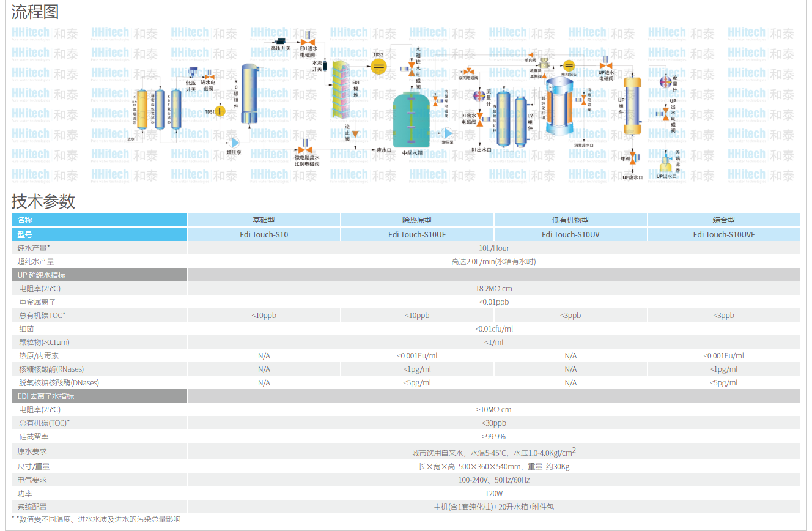The image size is (812, 531).
Task: Click the 120W power value
Action: tap(494, 493)
